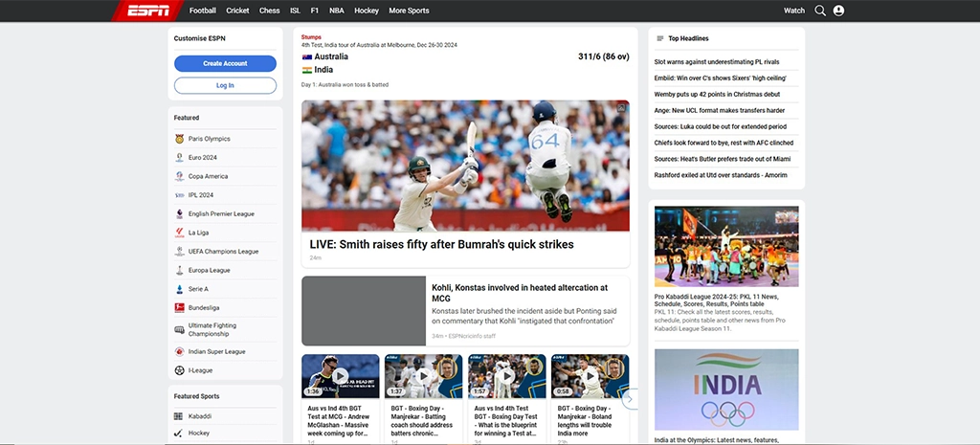The height and width of the screenshot is (445, 980).
Task: Click the Log In button
Action: (225, 85)
